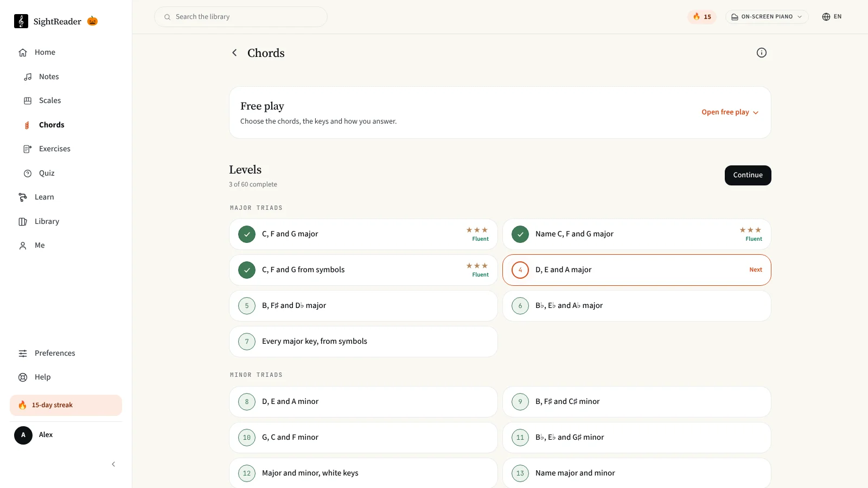
Task: Click the MINOR TRIADS heading
Action: pyautogui.click(x=256, y=375)
